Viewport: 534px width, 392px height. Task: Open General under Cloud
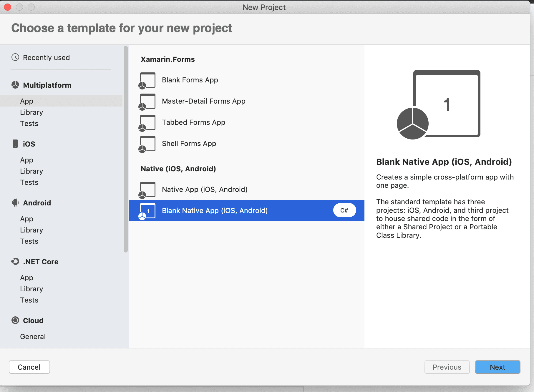33,337
